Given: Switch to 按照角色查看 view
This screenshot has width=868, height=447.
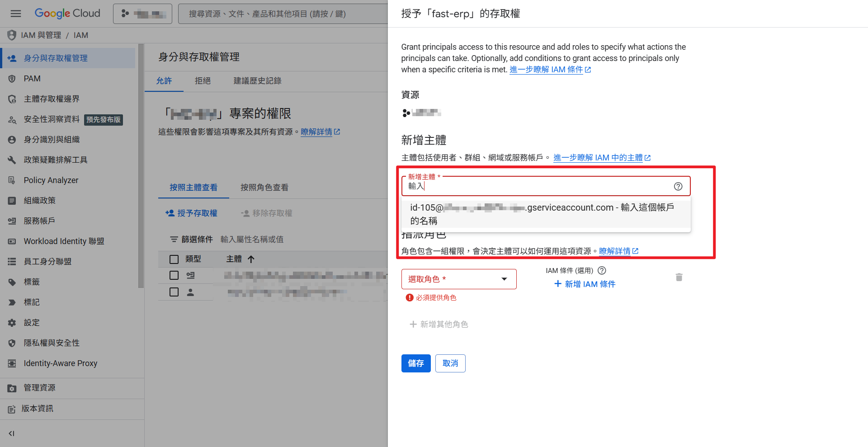Looking at the screenshot, I should click(x=264, y=188).
